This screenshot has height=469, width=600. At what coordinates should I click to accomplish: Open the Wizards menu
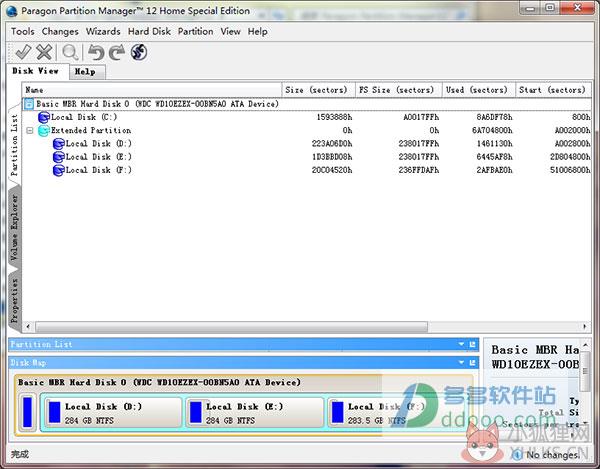[103, 31]
